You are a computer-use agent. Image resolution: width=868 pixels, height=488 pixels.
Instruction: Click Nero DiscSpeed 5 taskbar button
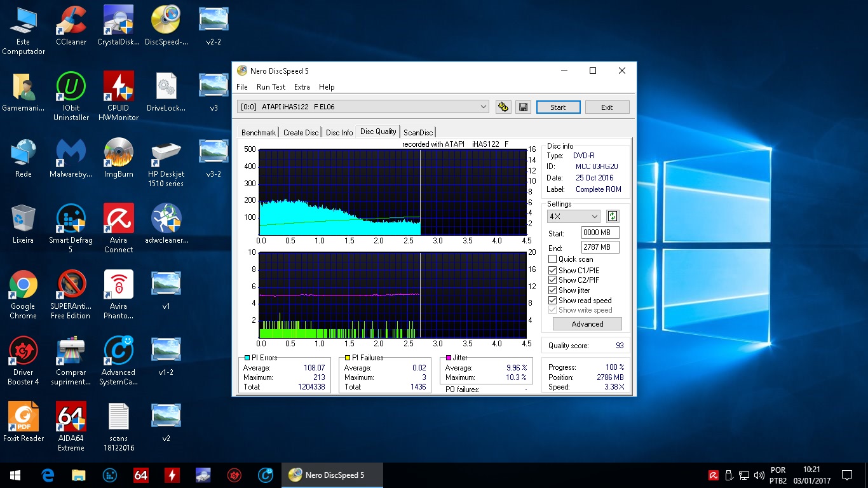pyautogui.click(x=332, y=475)
